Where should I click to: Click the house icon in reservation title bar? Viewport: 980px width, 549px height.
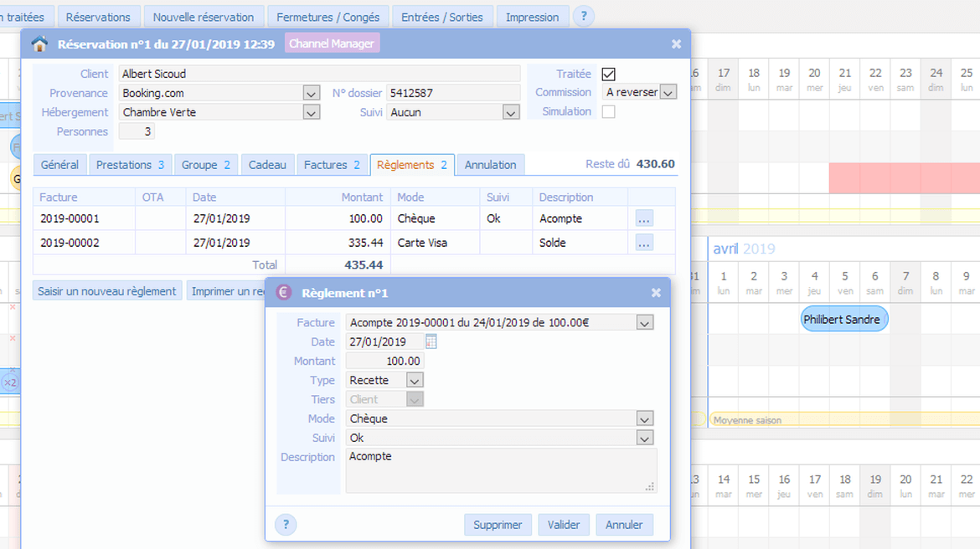39,44
